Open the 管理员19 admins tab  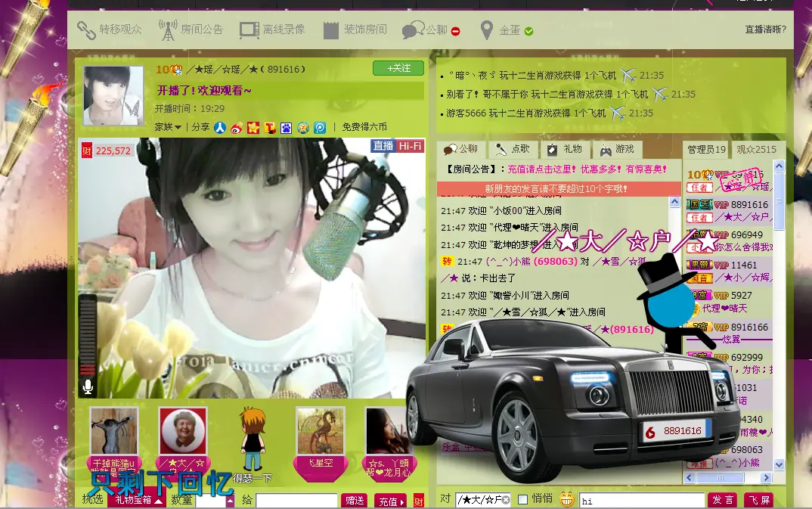tap(706, 150)
